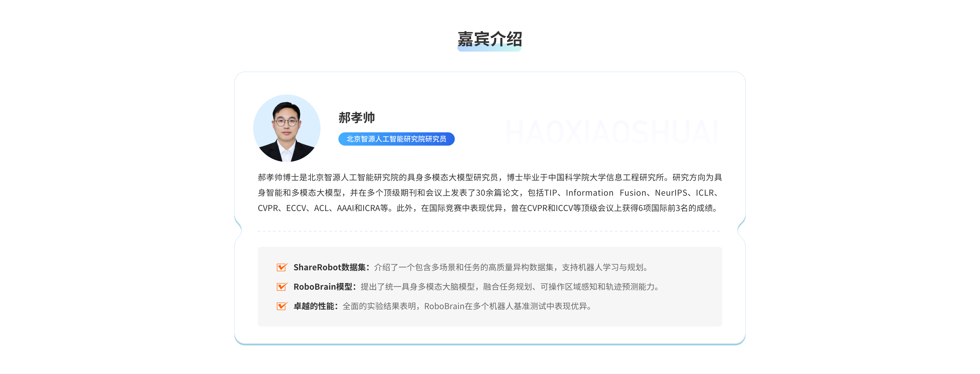The width and height of the screenshot is (980, 374).
Task: Click the bio line starting 郝孝帅博士是北京智源
Action: pyautogui.click(x=490, y=178)
